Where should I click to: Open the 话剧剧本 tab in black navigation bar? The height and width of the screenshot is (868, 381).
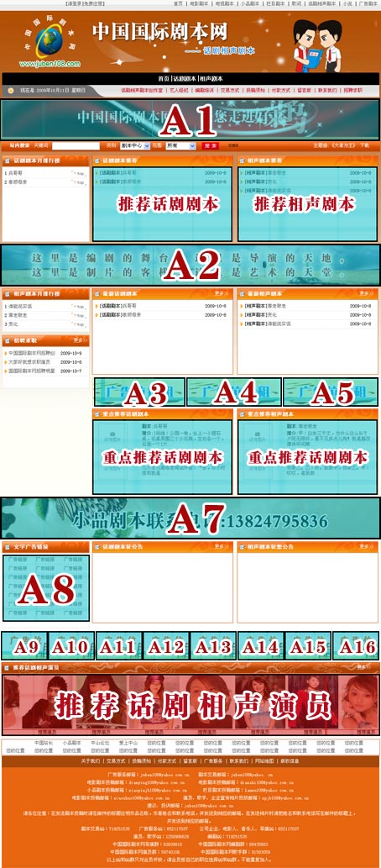[184, 79]
